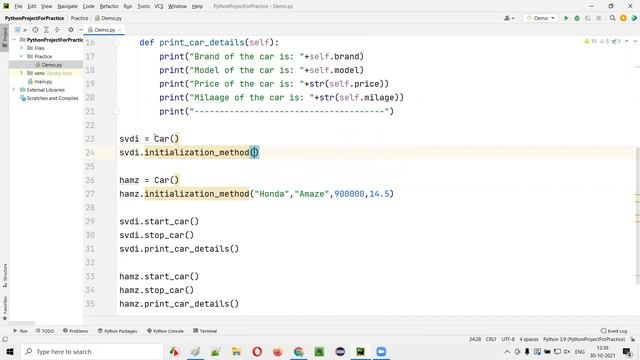Open the Python Console tool window
640x360 pixels.
point(165,331)
